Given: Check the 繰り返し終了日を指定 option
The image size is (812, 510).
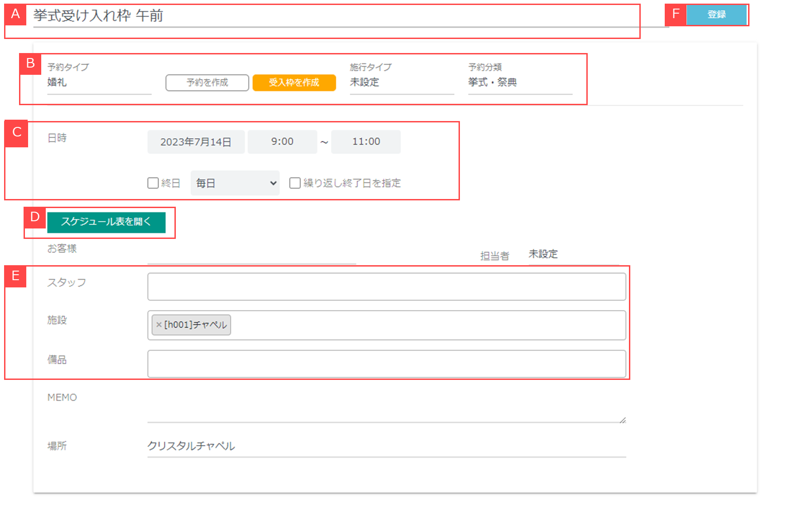Looking at the screenshot, I should 295,183.
